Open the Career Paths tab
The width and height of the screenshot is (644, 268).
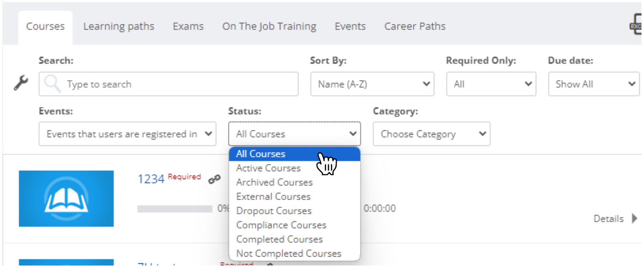pos(415,26)
